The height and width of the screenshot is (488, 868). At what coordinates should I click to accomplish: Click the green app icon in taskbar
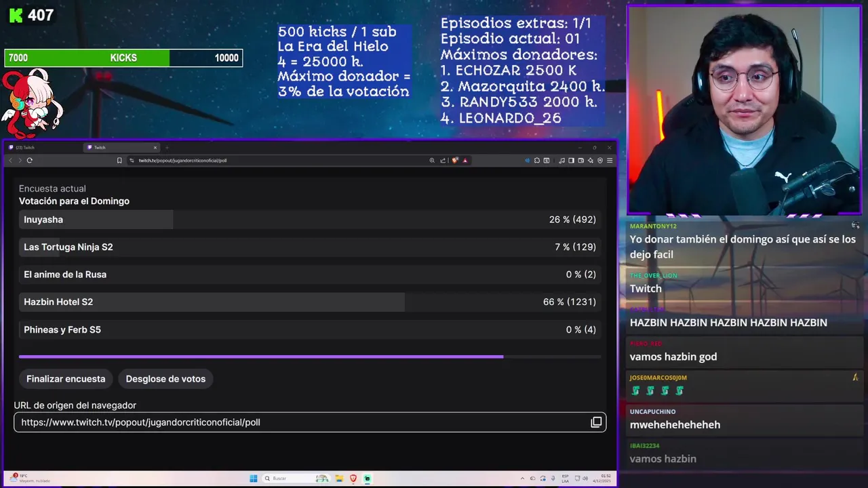368,479
